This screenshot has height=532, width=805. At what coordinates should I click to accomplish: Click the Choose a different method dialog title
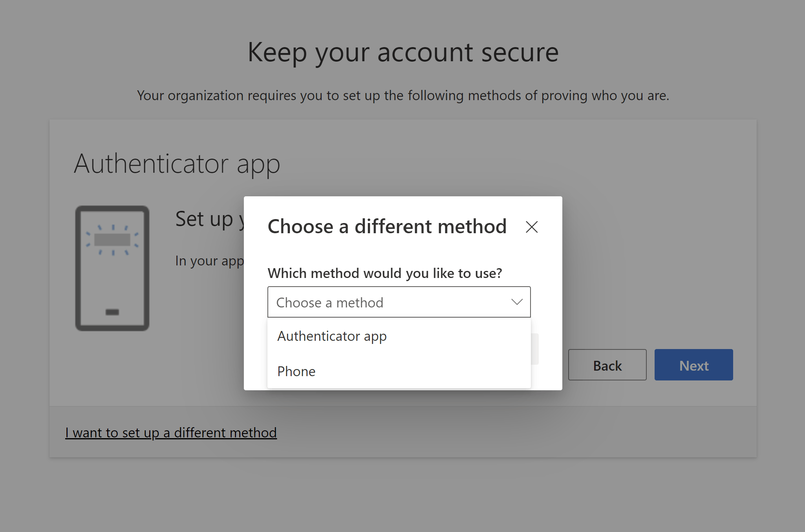click(x=387, y=227)
